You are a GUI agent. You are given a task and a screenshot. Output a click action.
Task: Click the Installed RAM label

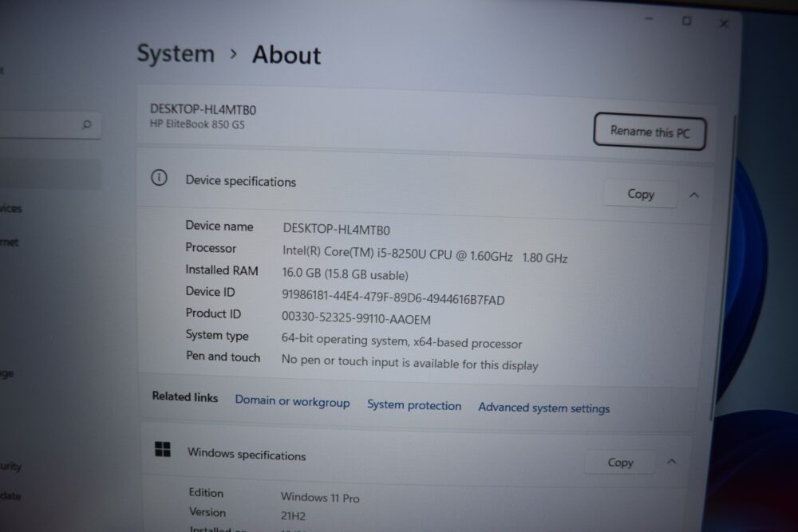221,270
